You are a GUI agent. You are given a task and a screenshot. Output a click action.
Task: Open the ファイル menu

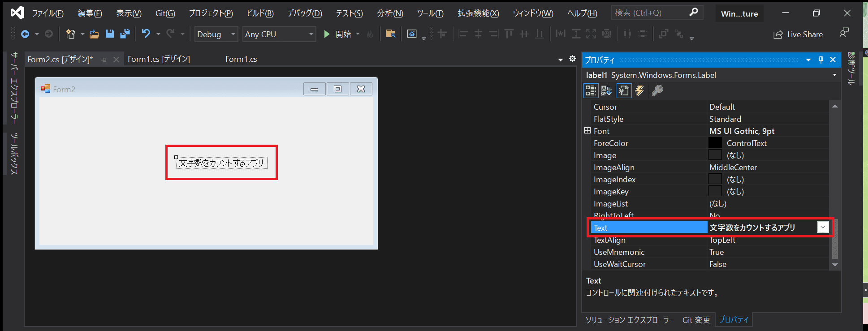(x=48, y=13)
